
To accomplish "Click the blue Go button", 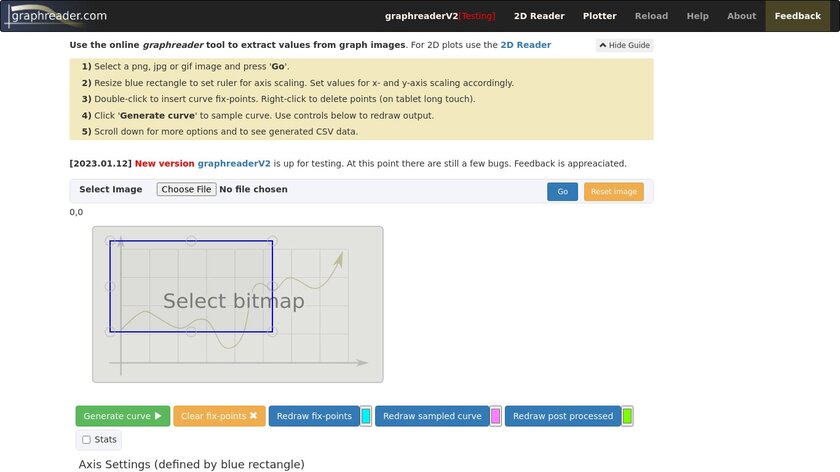I will coord(562,191).
